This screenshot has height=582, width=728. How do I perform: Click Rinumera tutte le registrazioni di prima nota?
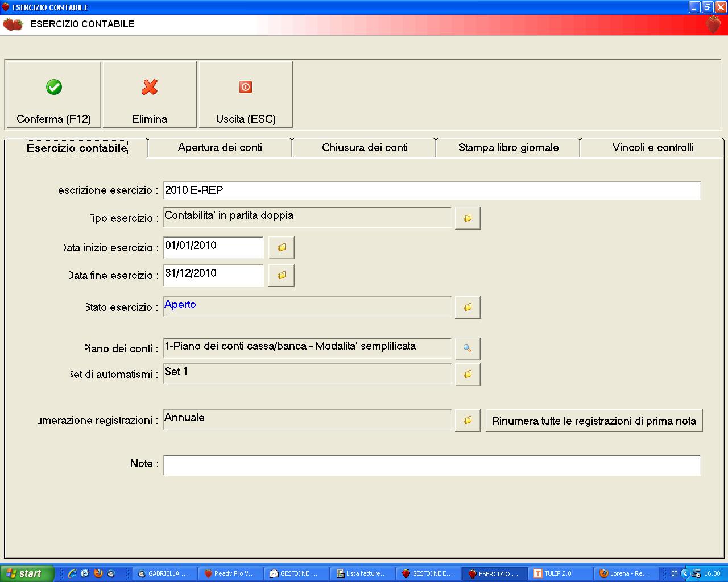[594, 421]
